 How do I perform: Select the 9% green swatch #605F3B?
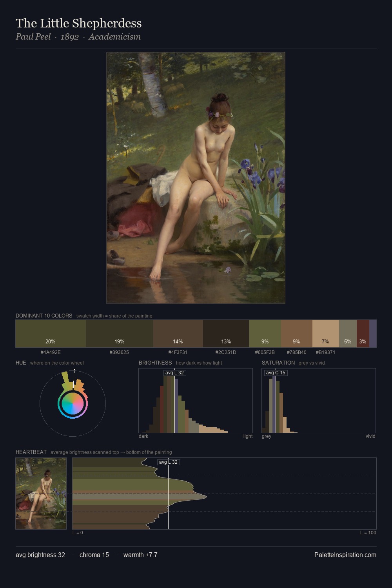[x=265, y=334]
